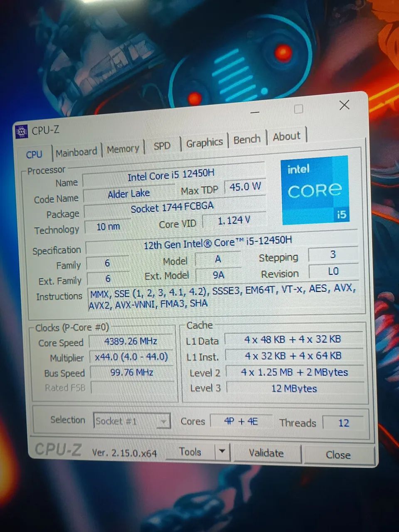Minimize the CPU-Z window
Image resolution: width=399 pixels, height=532 pixels.
coord(255,112)
